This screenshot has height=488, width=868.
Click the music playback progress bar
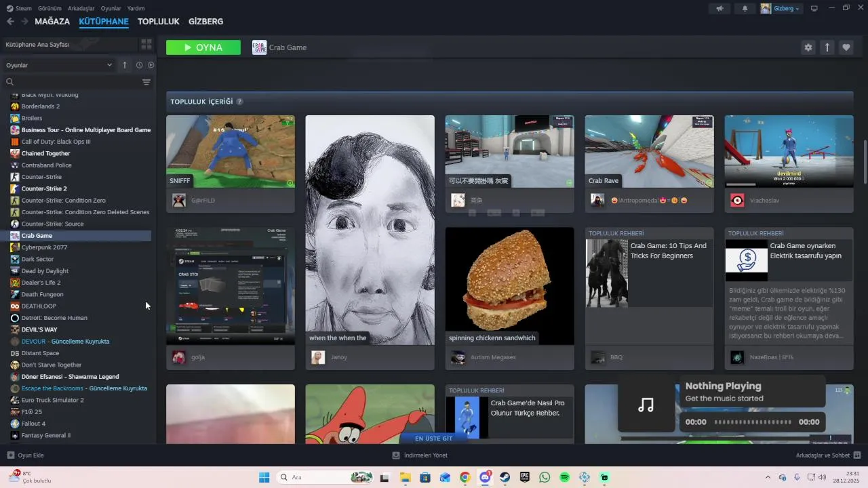point(753,422)
